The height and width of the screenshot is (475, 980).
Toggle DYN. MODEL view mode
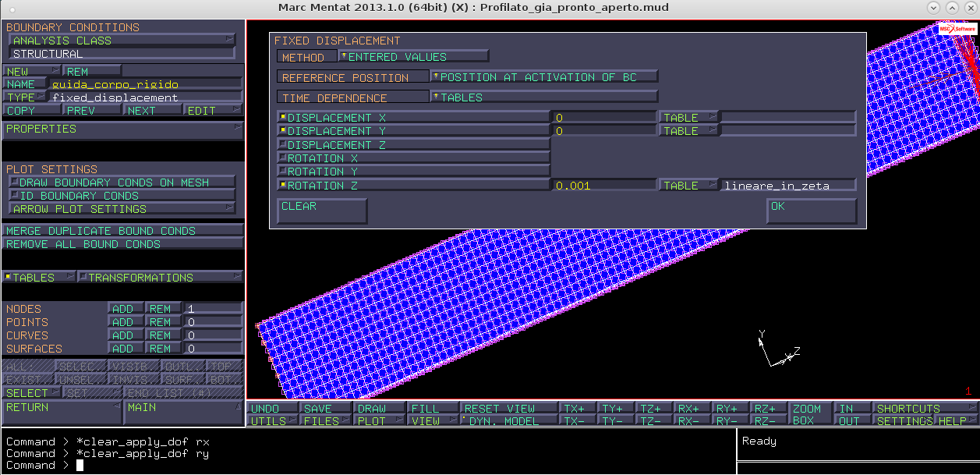(x=509, y=421)
